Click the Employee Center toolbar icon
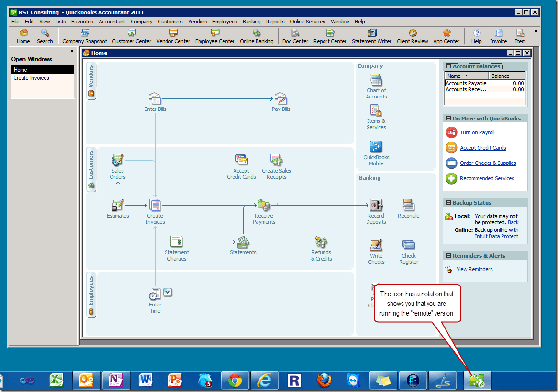Image resolution: width=558 pixels, height=392 pixels. (x=215, y=37)
